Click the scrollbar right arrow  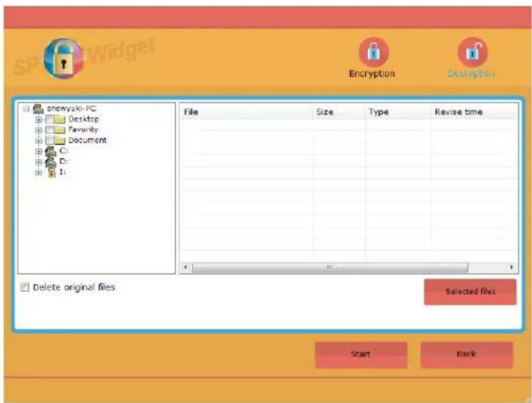click(x=511, y=267)
